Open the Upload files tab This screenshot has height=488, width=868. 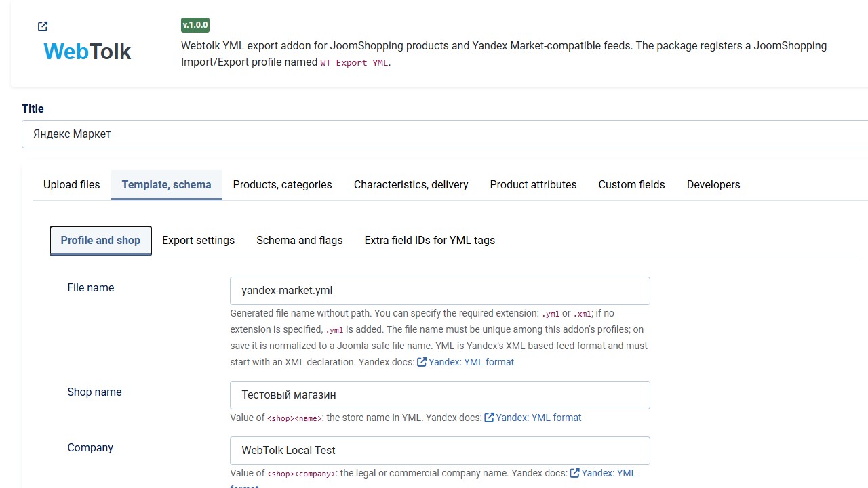72,184
